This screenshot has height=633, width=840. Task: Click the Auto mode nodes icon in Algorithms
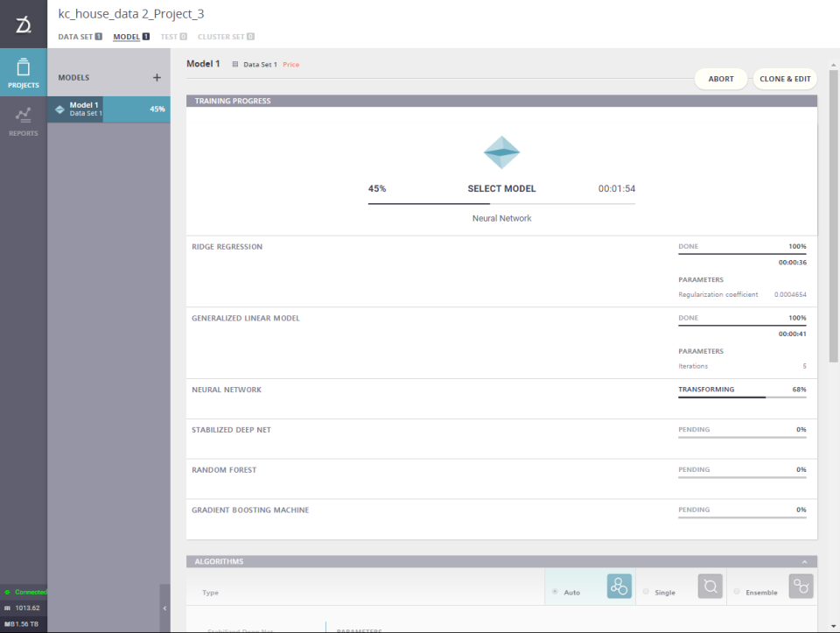coord(619,586)
